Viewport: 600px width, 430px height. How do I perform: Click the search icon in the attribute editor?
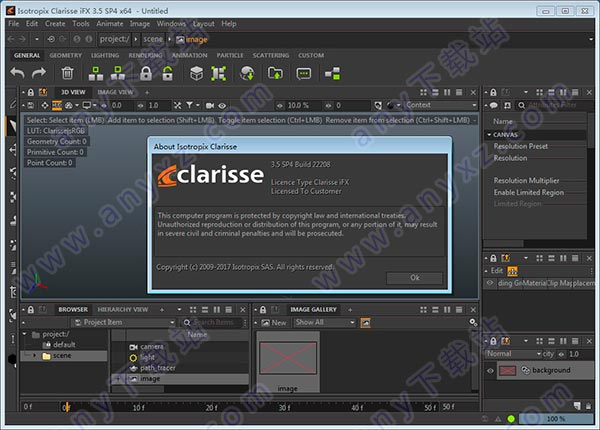(x=521, y=105)
